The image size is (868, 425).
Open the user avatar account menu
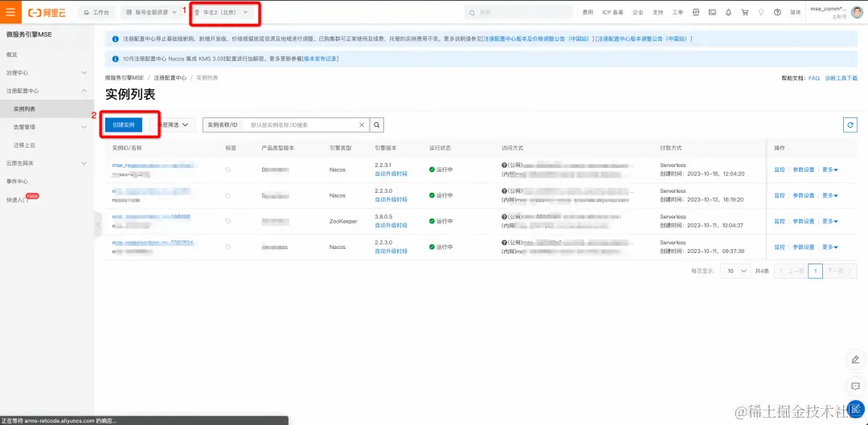click(857, 12)
